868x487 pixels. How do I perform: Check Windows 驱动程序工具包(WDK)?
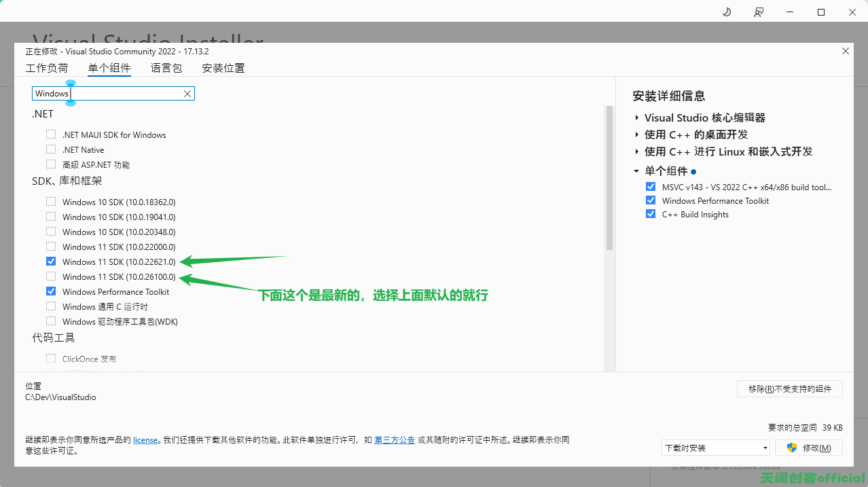tap(51, 321)
